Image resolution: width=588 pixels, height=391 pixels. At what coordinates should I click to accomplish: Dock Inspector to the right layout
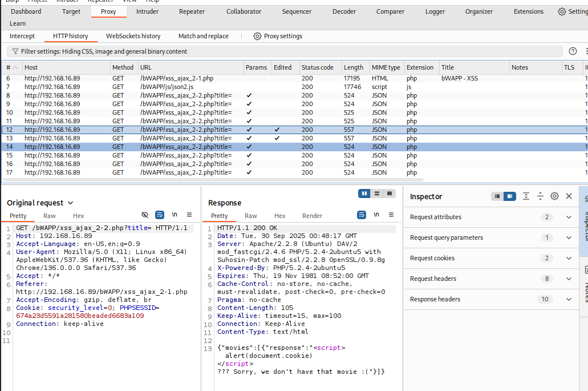pyautogui.click(x=510, y=196)
